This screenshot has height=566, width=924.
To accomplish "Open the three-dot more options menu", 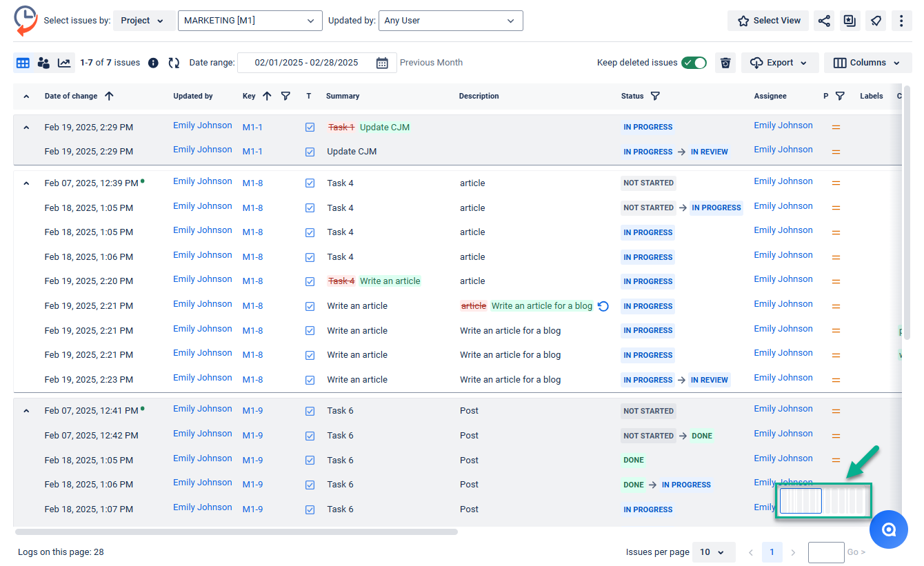I will (901, 21).
